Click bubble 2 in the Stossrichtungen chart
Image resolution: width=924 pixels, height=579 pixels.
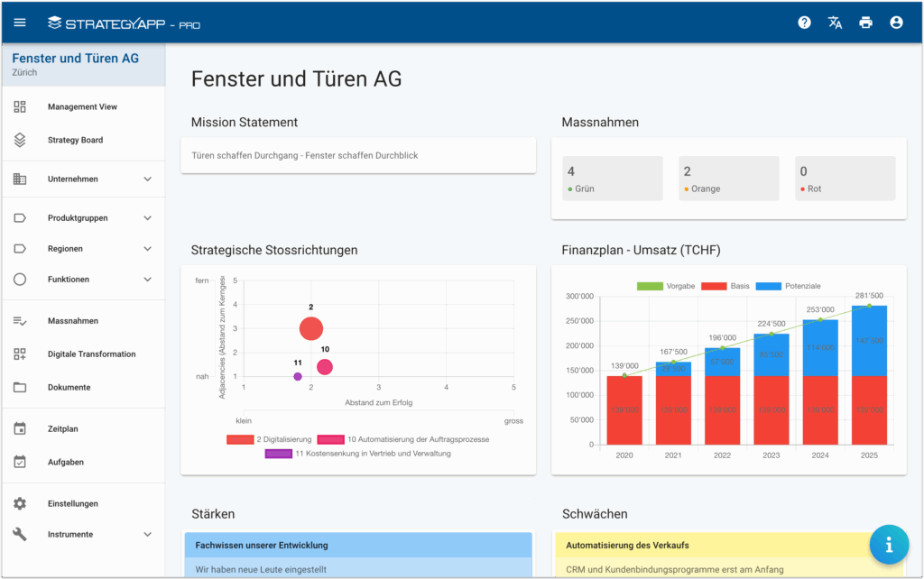point(310,328)
